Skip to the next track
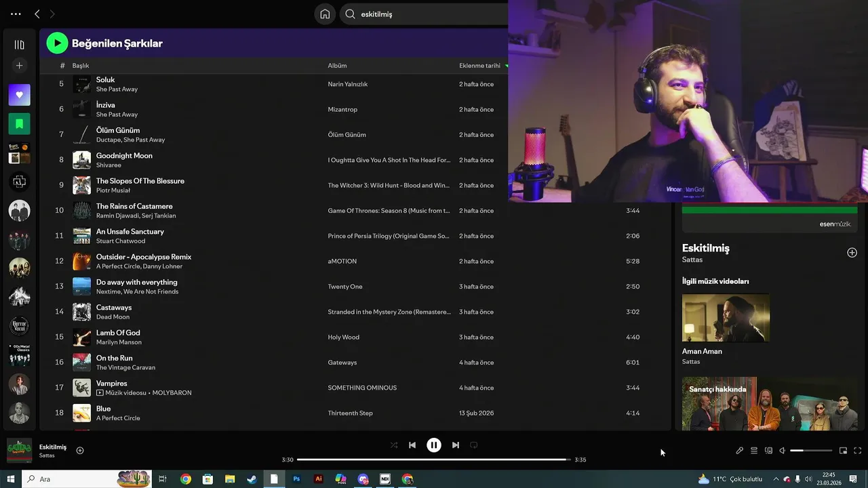The height and width of the screenshot is (488, 868). click(x=456, y=445)
